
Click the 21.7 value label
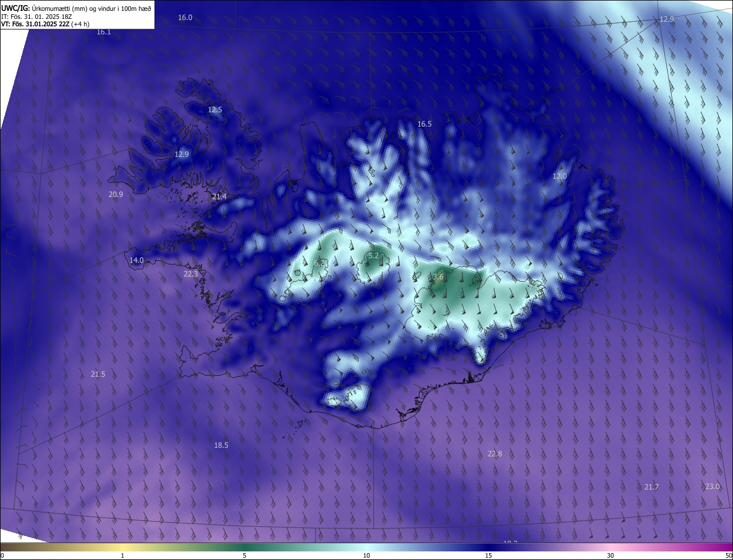652,487
